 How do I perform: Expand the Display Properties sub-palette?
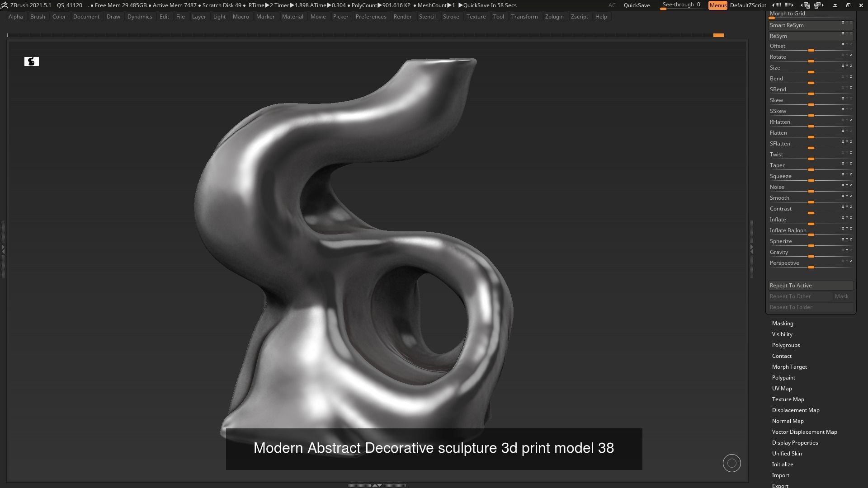[x=795, y=443]
